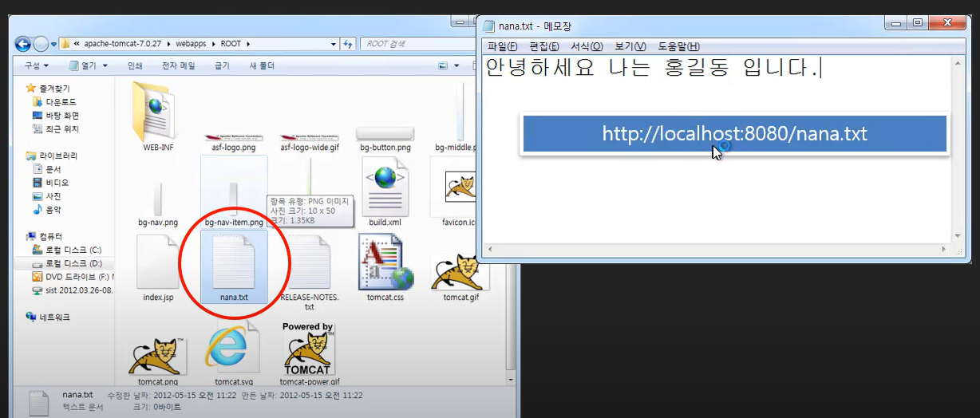Navigate to webapps breadcrumb

point(192,43)
